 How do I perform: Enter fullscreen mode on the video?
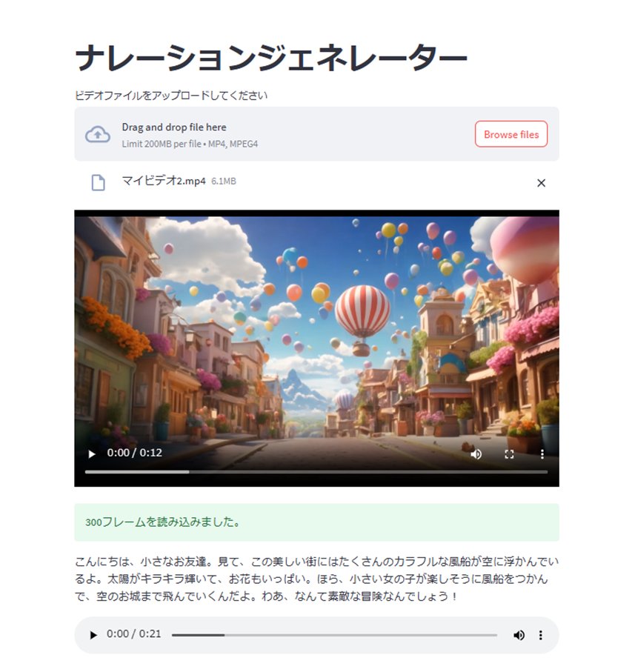[509, 453]
